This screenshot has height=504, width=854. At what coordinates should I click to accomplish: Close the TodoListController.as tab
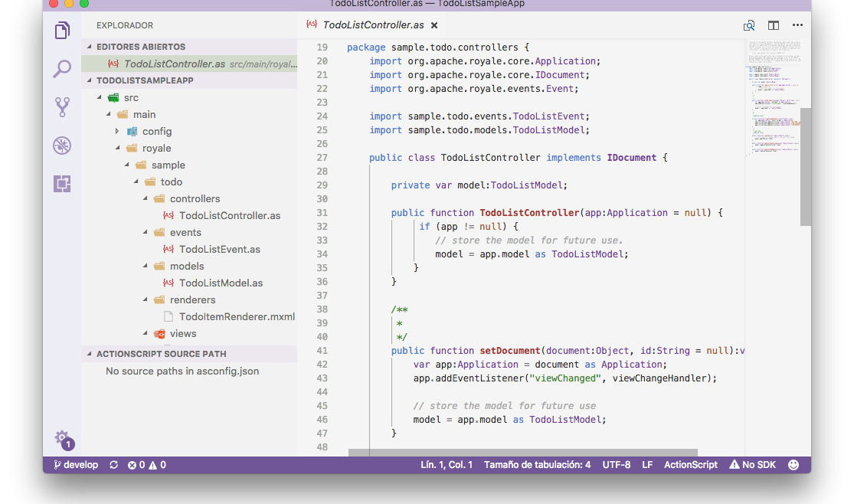434,25
